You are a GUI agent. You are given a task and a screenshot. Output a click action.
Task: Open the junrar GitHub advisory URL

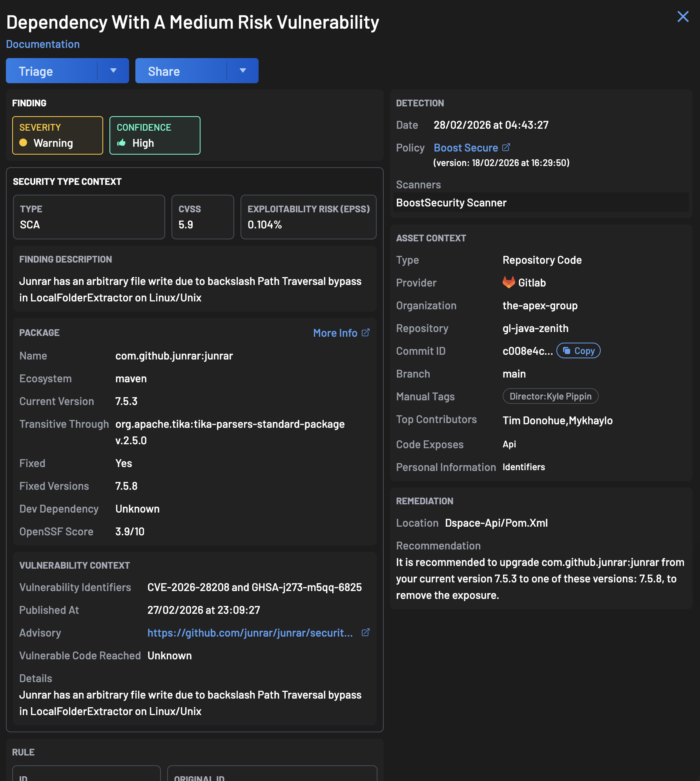250,632
